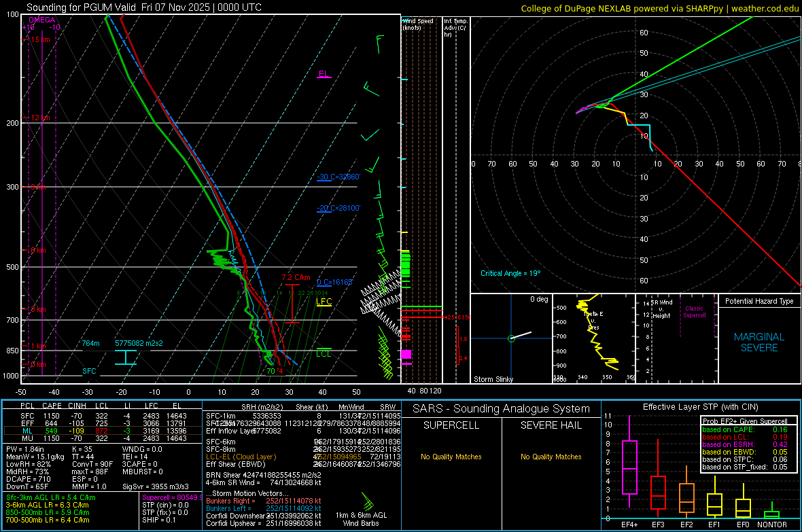This screenshot has height=532, width=802.
Task: Click the Critical Angle = 19° text
Action: (510, 273)
